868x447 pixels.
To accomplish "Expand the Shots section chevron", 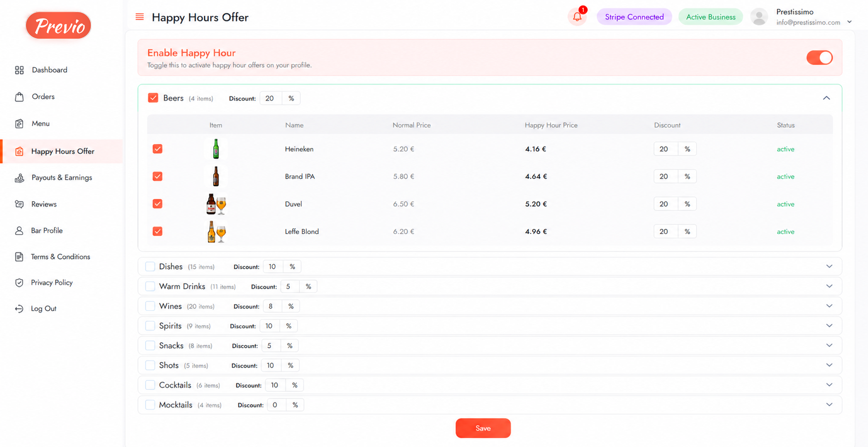I will (829, 365).
